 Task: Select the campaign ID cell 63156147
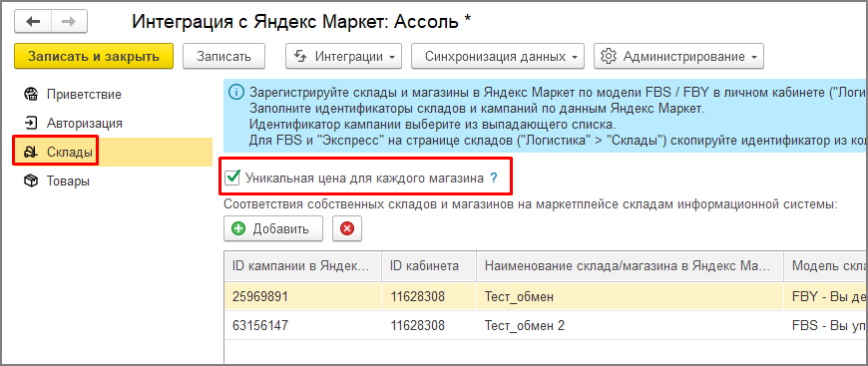coord(303,325)
